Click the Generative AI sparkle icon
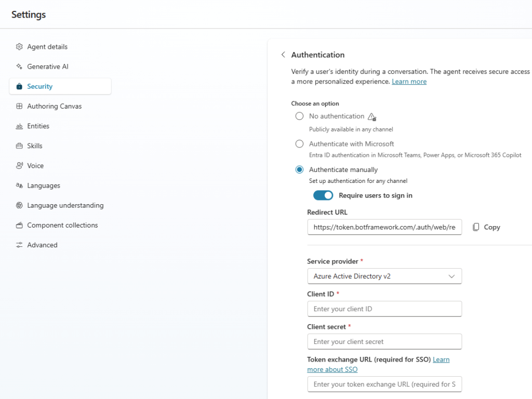 19,66
